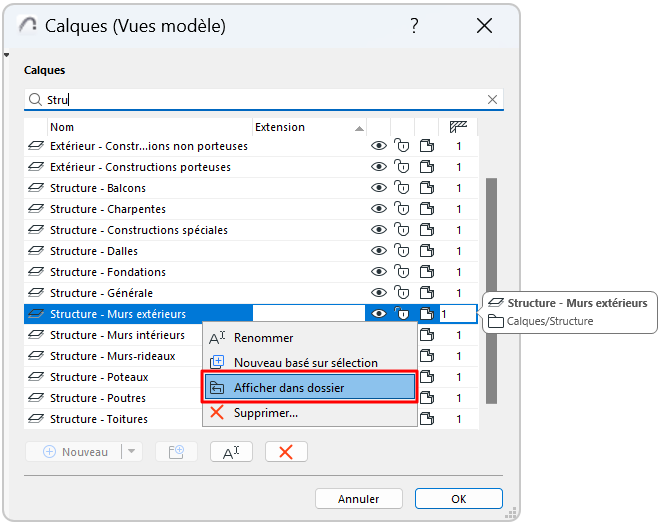Lock the Structure - Fondations layer
The image size is (662, 526).
402,271
